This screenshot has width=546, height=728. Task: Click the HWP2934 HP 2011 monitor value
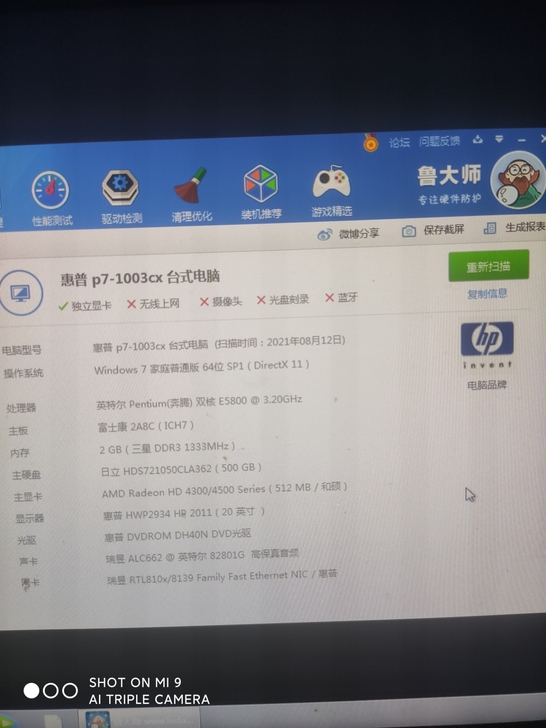coord(184,514)
